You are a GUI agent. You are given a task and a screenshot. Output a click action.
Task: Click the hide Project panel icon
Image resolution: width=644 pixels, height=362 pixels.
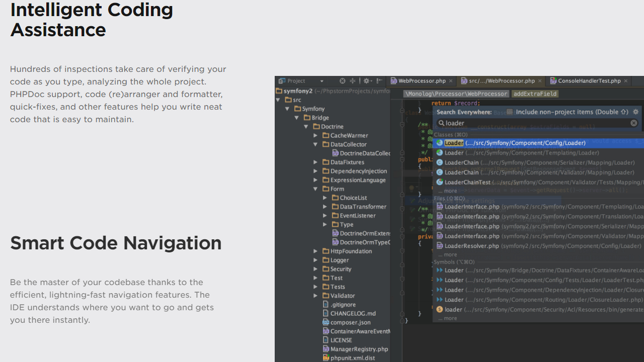[379, 81]
